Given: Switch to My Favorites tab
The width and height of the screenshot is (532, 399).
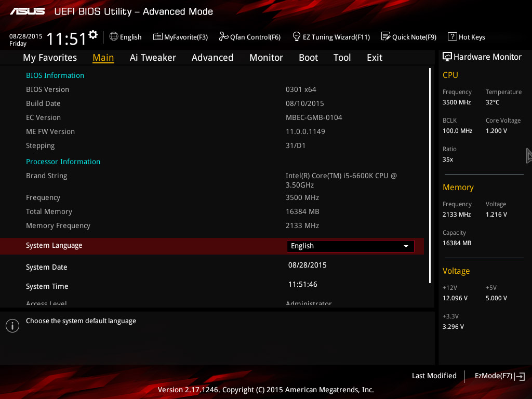Looking at the screenshot, I should 50,58.
